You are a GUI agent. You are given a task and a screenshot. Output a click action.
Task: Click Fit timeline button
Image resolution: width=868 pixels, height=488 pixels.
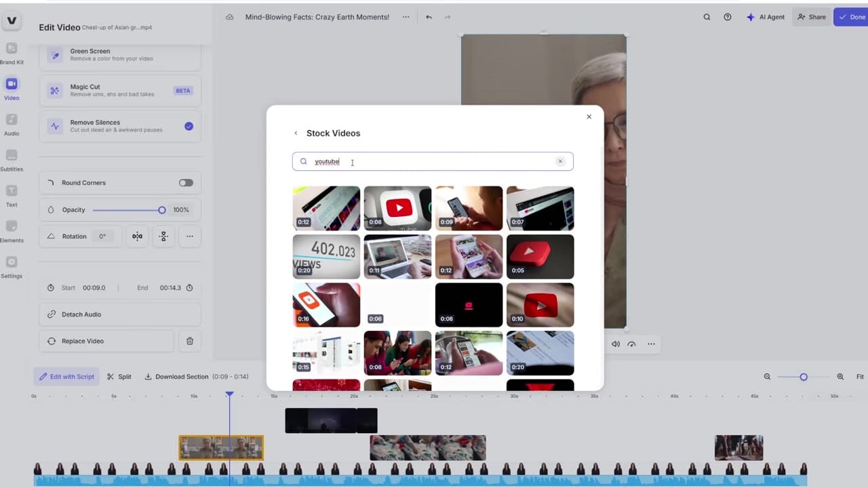tap(860, 377)
